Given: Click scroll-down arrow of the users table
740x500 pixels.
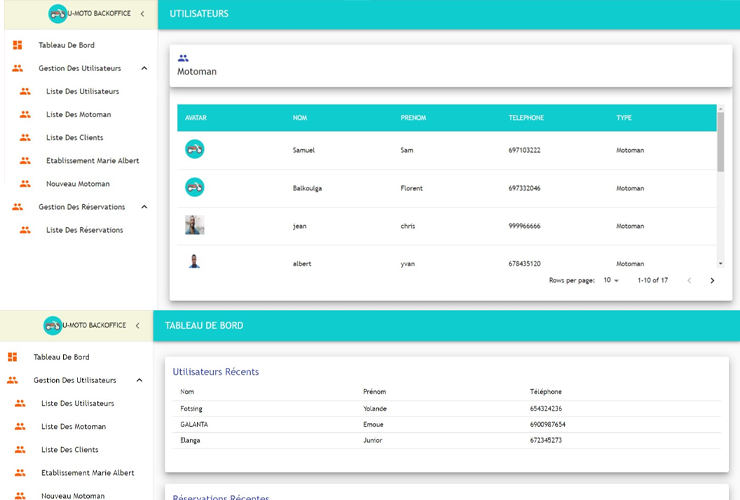Looking at the screenshot, I should [x=721, y=263].
